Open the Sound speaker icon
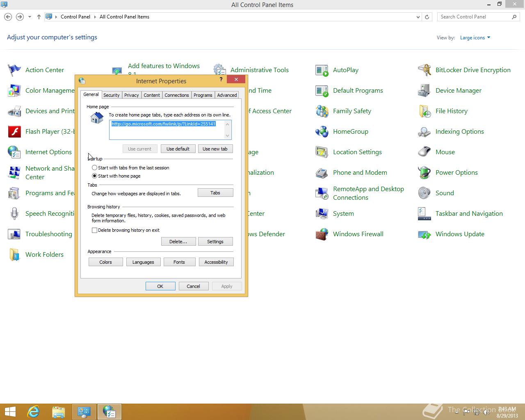 (x=425, y=193)
